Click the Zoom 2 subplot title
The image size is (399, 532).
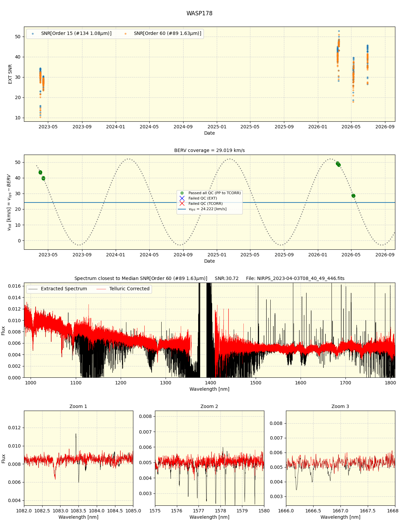click(209, 406)
